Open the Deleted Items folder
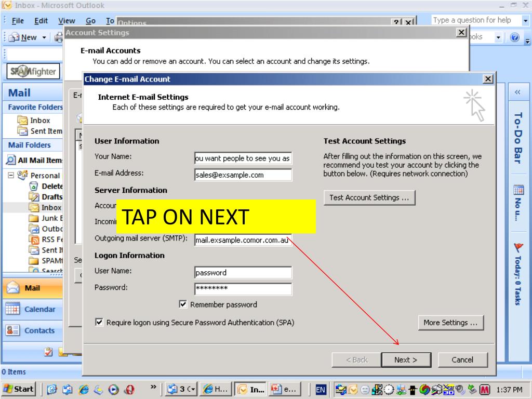 click(x=46, y=187)
